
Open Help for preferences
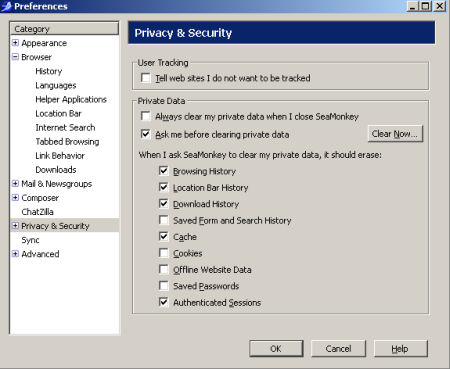tap(400, 349)
